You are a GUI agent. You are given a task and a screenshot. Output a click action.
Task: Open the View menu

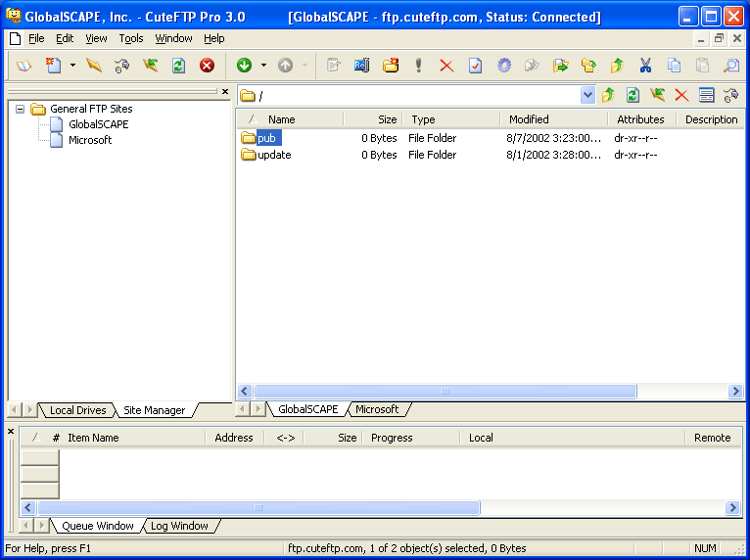[96, 38]
